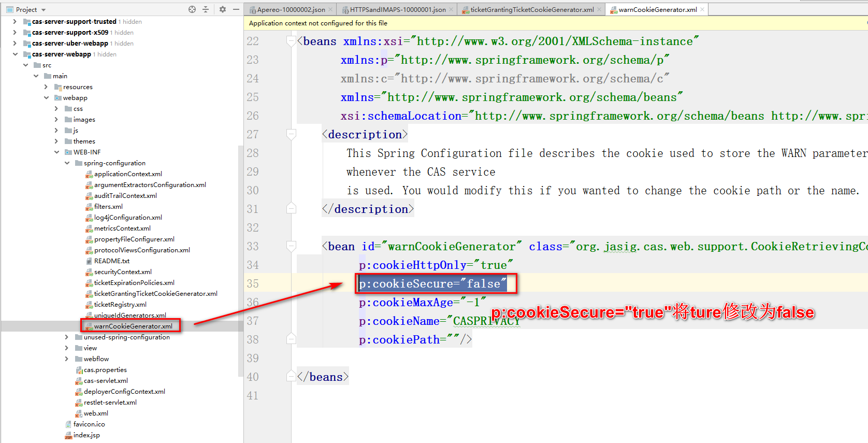Close the warnCookieGenerator.xml tab

click(702, 9)
